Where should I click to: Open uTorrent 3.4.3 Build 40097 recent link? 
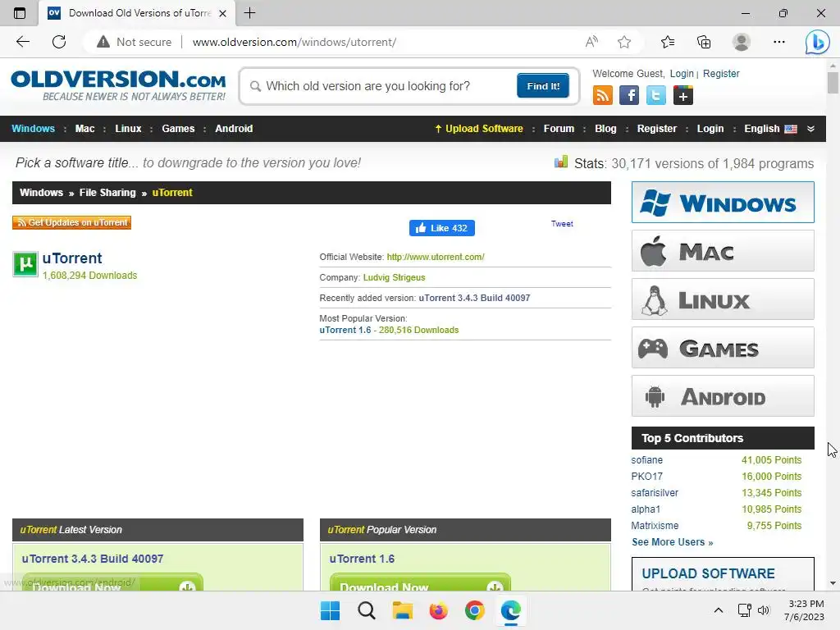pos(474,298)
